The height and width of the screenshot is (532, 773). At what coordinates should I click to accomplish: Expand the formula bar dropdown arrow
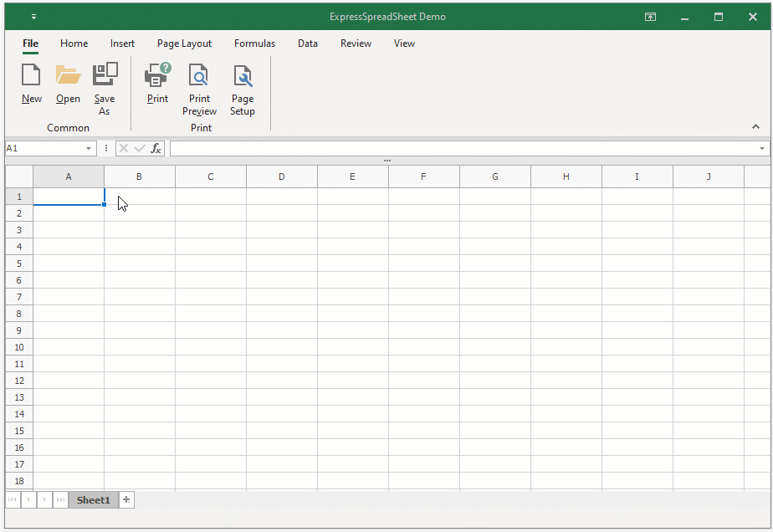tap(762, 148)
